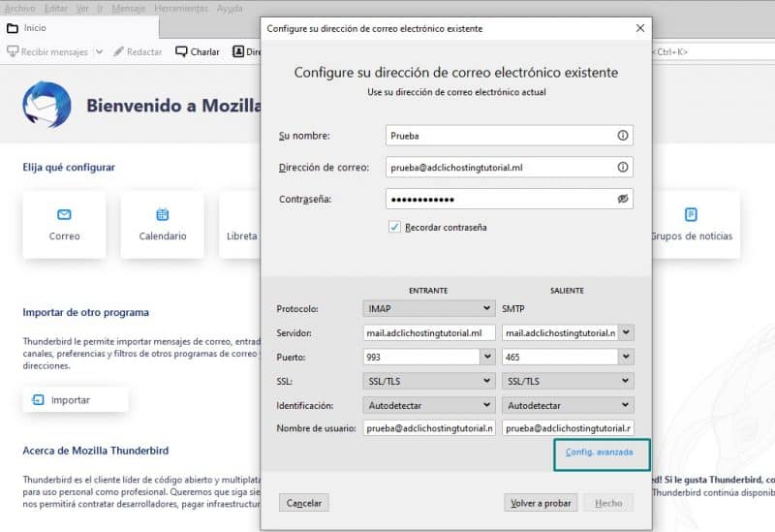
Task: Open Grupos de noticias setup card
Action: pos(696,225)
